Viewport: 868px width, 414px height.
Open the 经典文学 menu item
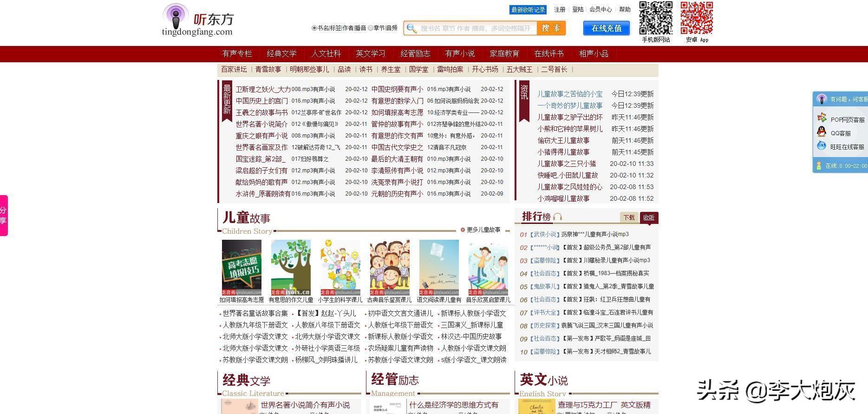[x=281, y=54]
